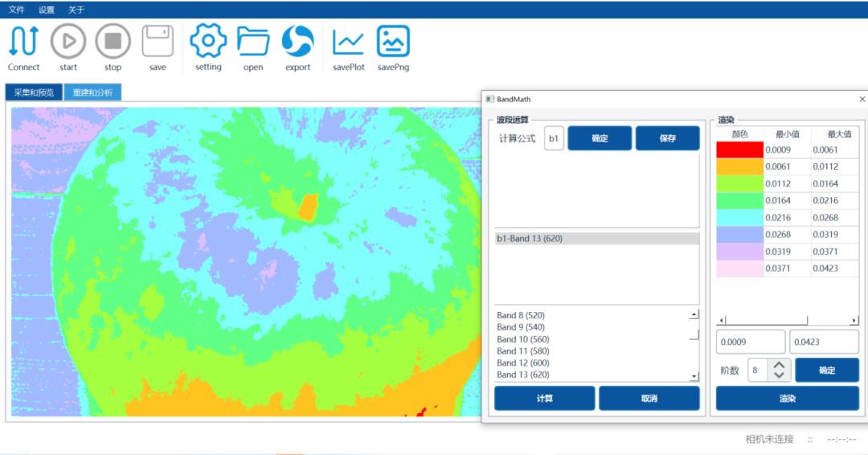Click the export icon
The image size is (868, 455).
click(298, 41)
